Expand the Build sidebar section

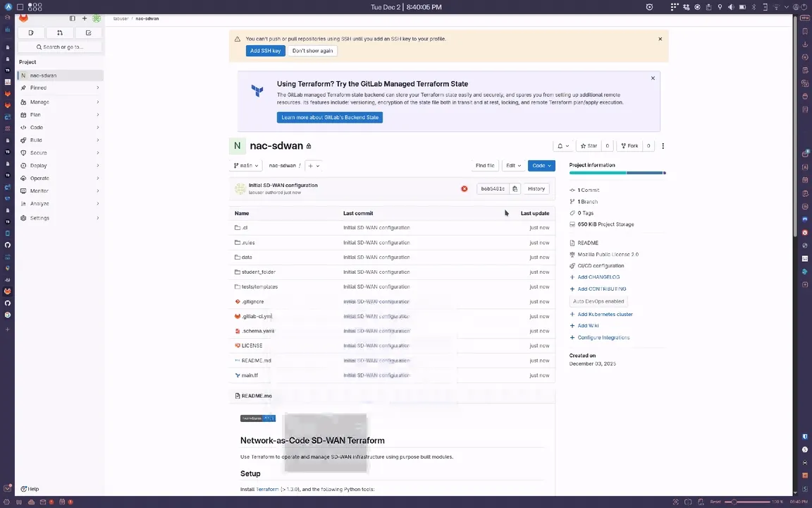35,140
